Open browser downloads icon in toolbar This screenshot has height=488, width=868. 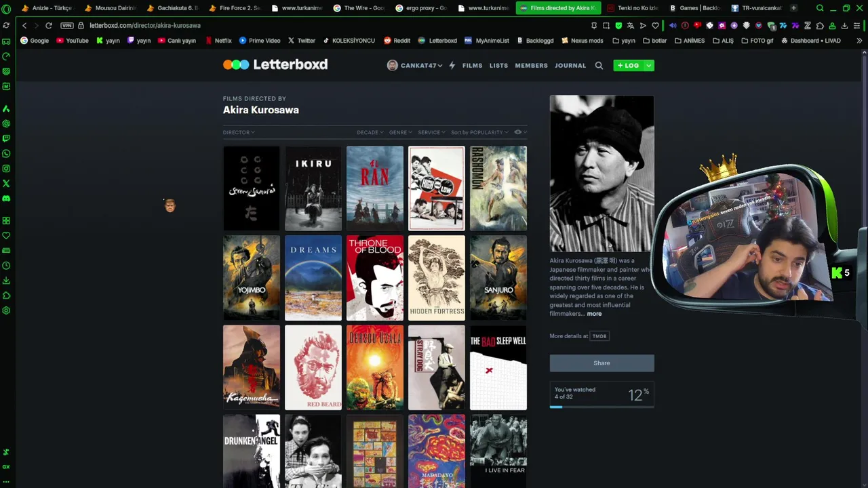844,26
